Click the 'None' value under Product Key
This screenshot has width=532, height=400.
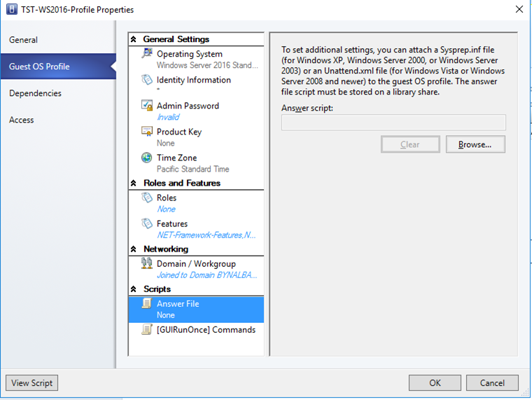(x=166, y=143)
